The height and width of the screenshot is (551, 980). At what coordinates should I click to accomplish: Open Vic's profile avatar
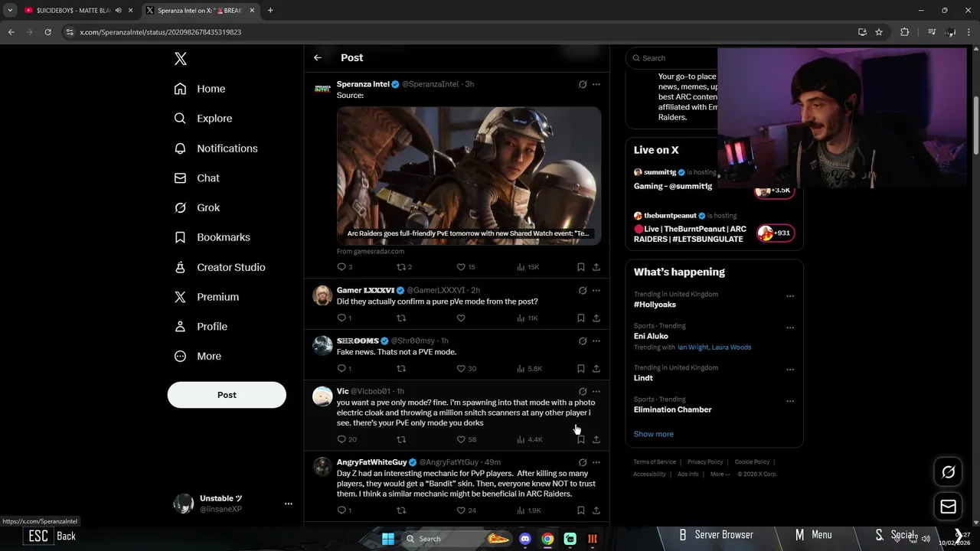point(322,396)
